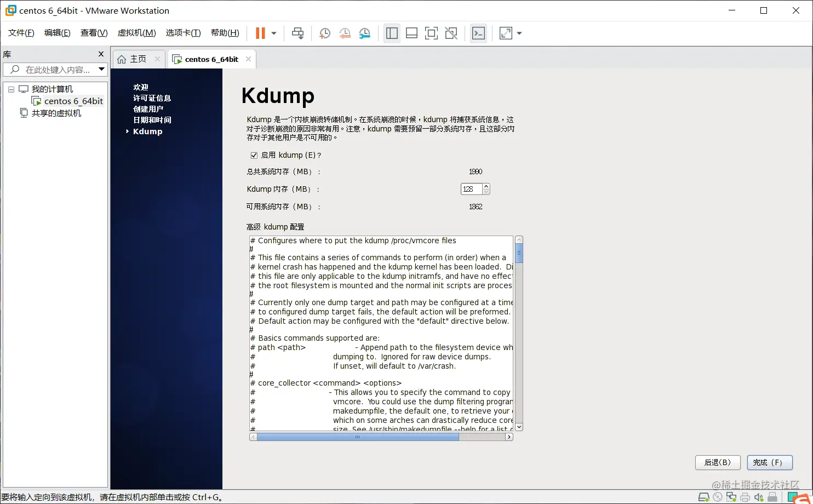813x504 pixels.
Task: Click the horizontal scrollbar left arrow
Action: click(253, 437)
